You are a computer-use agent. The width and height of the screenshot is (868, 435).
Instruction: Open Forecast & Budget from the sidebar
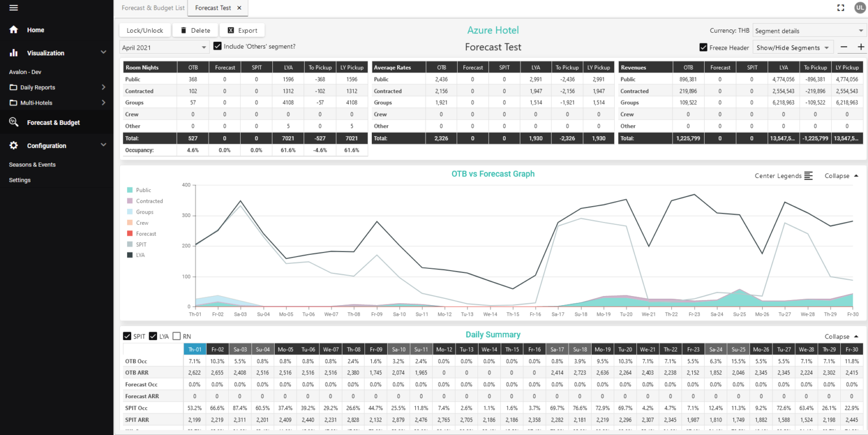(14, 121)
